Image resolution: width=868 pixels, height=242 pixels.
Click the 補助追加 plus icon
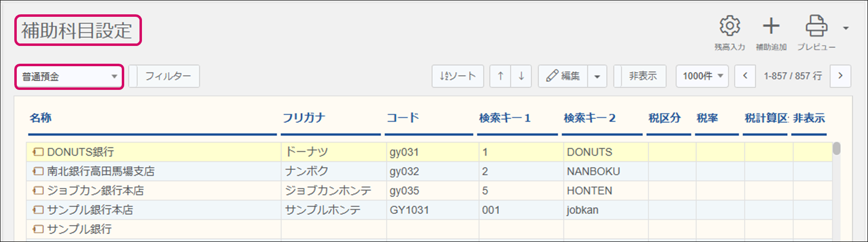(771, 27)
